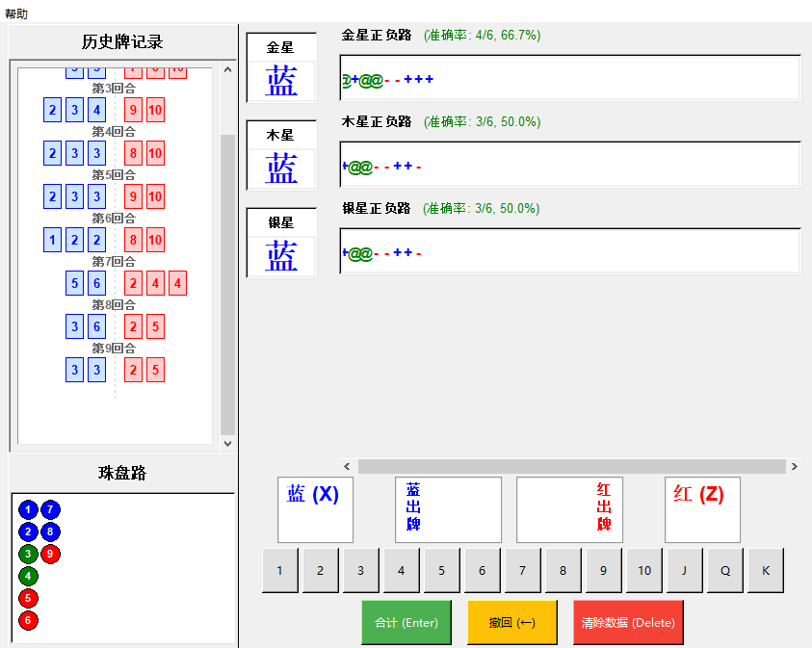
Task: Click the red bead numbered 9 in 珠盘路
Action: coord(50,554)
